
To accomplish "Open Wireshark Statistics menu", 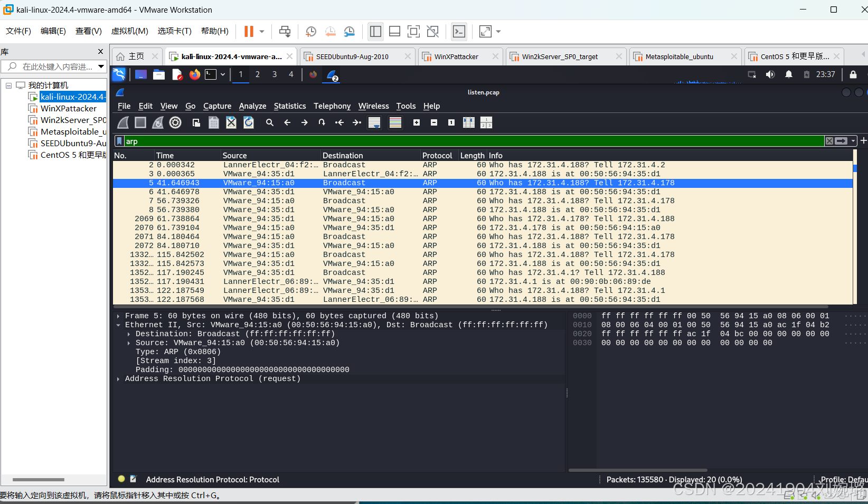I will (290, 106).
